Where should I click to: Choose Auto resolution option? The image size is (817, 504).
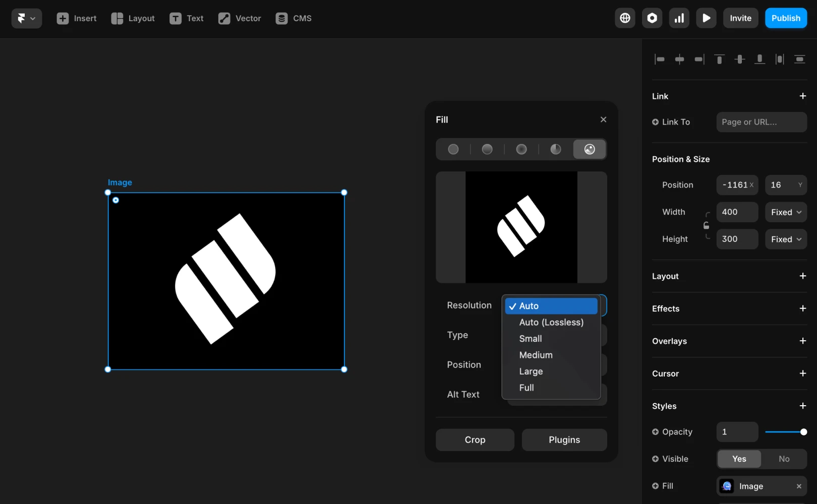[x=551, y=306]
